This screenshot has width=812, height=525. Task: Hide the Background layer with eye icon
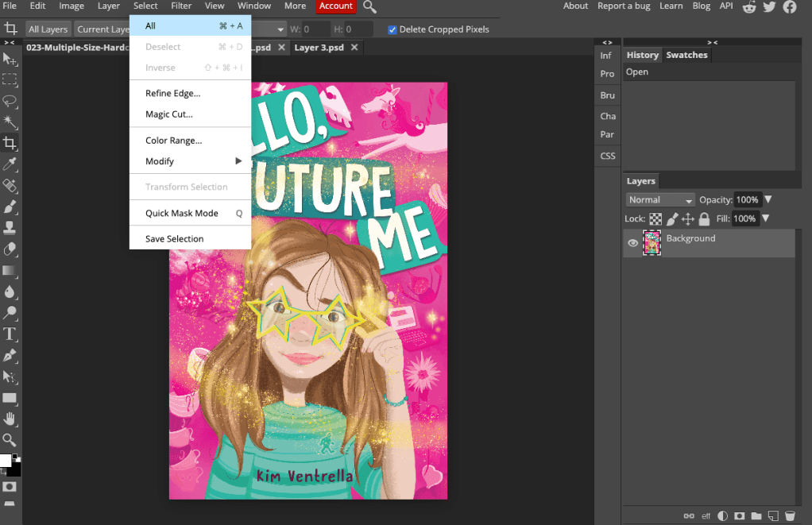(x=633, y=243)
